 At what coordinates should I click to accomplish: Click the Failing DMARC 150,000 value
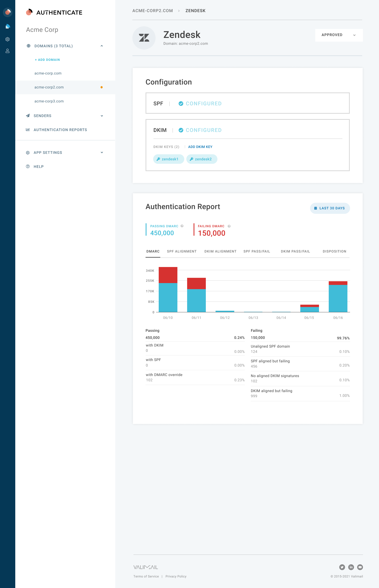coord(212,233)
